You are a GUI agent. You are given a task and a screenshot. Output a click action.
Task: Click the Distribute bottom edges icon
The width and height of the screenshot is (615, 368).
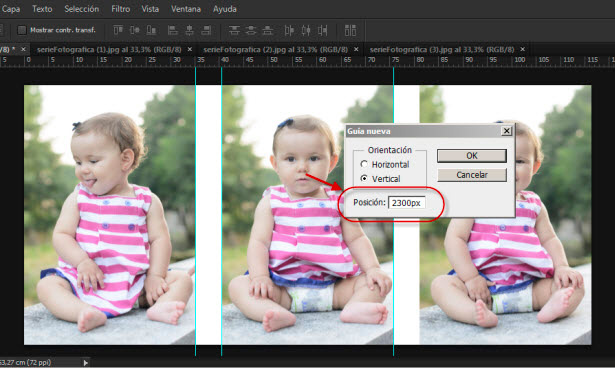268,30
